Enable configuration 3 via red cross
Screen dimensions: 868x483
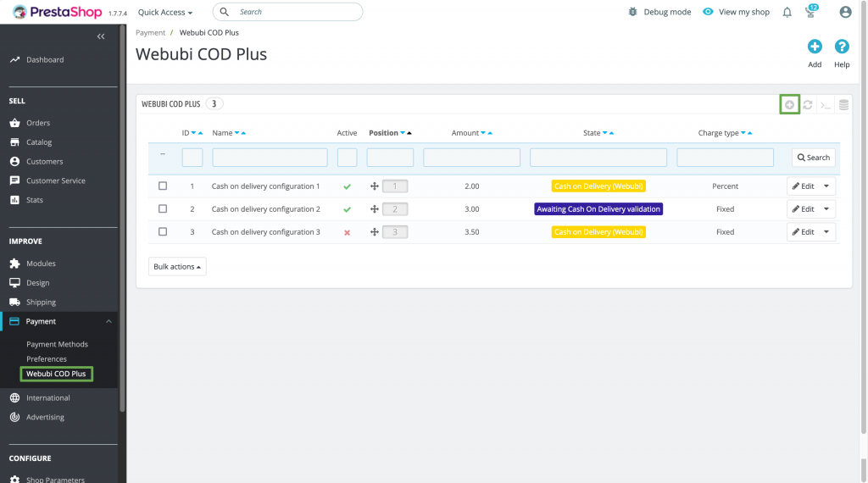pyautogui.click(x=347, y=232)
